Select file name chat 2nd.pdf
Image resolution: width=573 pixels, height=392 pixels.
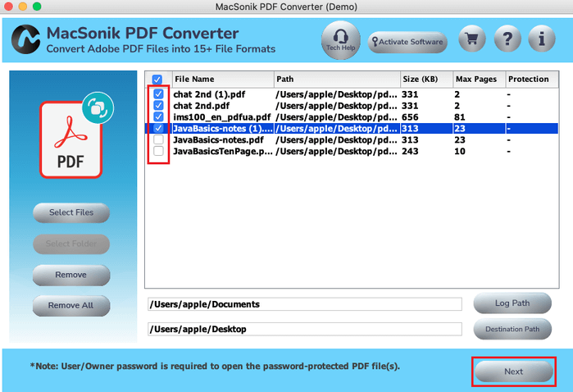click(x=202, y=106)
